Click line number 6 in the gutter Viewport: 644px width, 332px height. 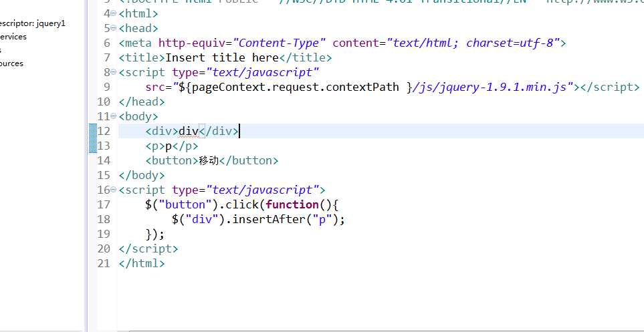pyautogui.click(x=107, y=43)
